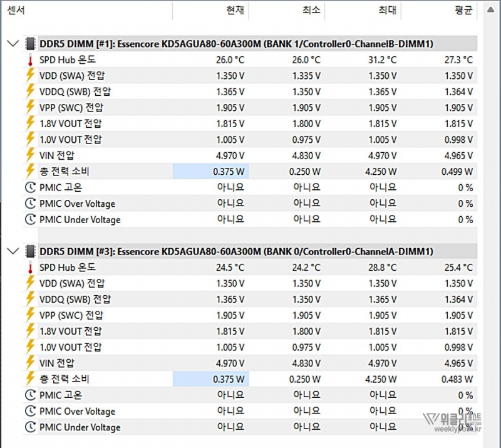Select DIMM #1 VIN 전압 label
Viewport: 501px width, 448px height.
(57, 156)
